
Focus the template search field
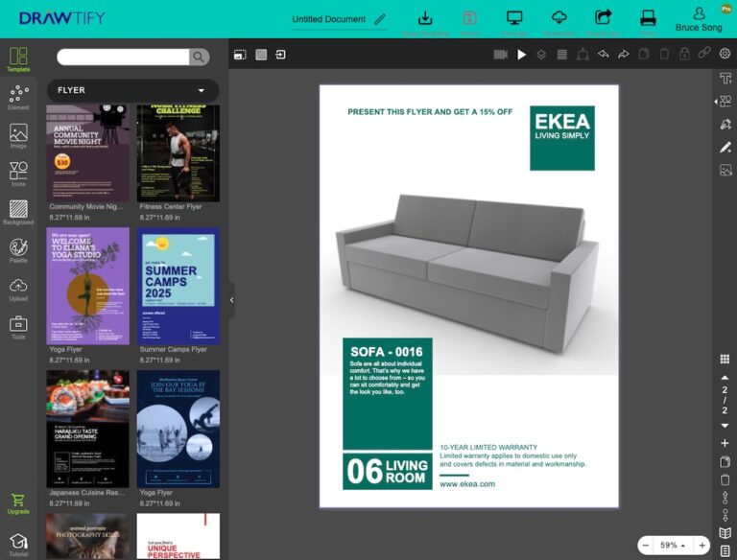[x=123, y=57]
